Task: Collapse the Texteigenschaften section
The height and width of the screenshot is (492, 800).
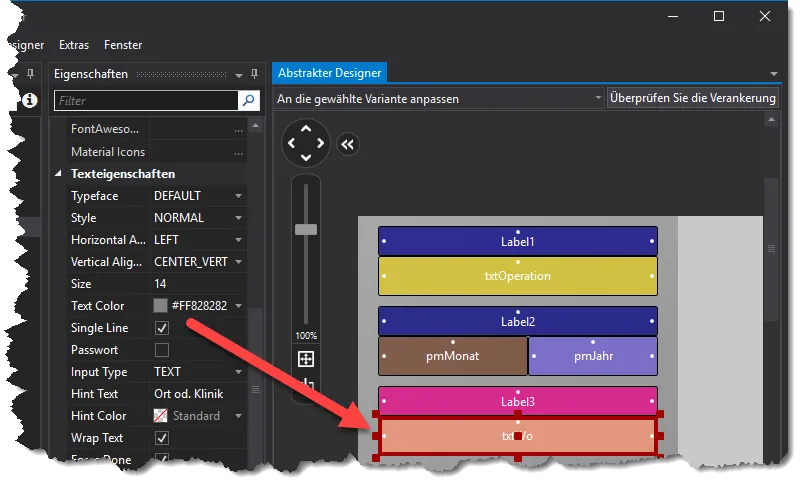Action: 58,174
